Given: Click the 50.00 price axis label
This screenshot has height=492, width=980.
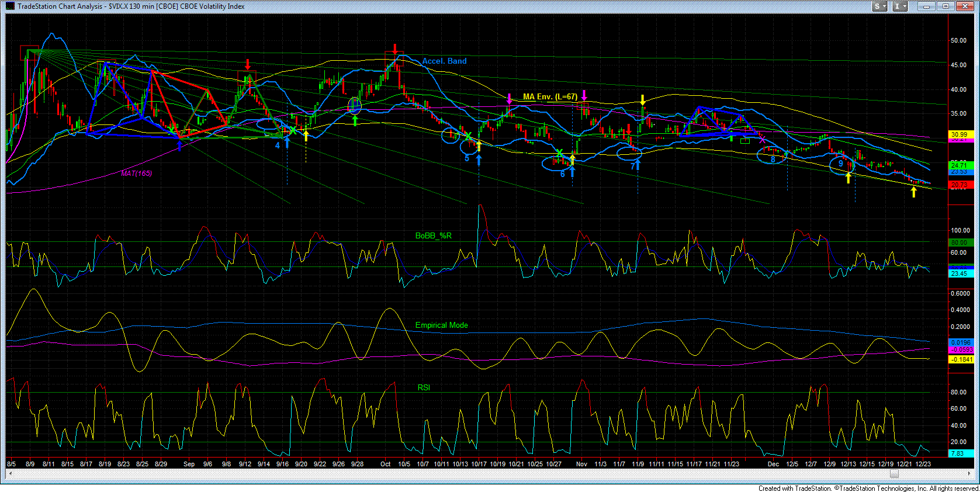Looking at the screenshot, I should 958,41.
